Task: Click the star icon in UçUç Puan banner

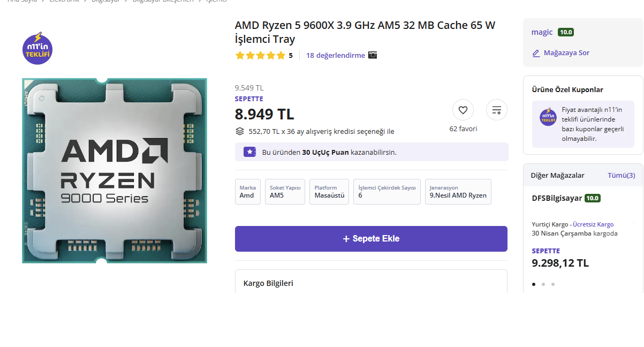Action: pos(249,152)
